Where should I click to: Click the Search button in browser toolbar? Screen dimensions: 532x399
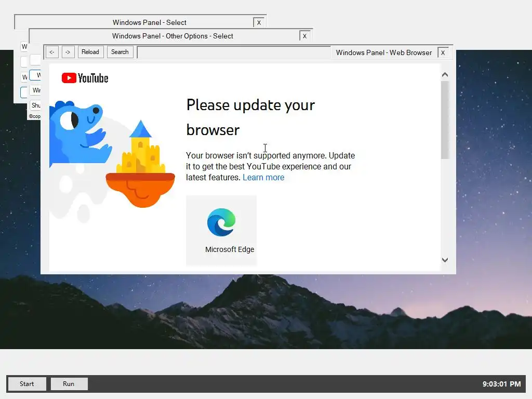tap(120, 52)
